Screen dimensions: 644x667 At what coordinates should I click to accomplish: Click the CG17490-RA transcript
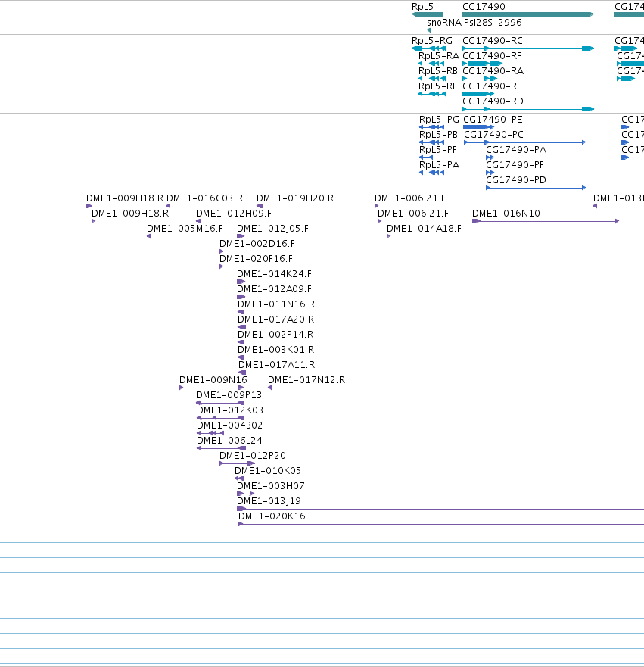480,79
